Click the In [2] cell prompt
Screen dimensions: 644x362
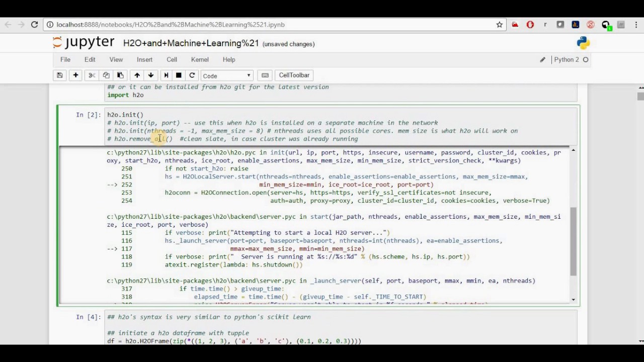click(89, 115)
